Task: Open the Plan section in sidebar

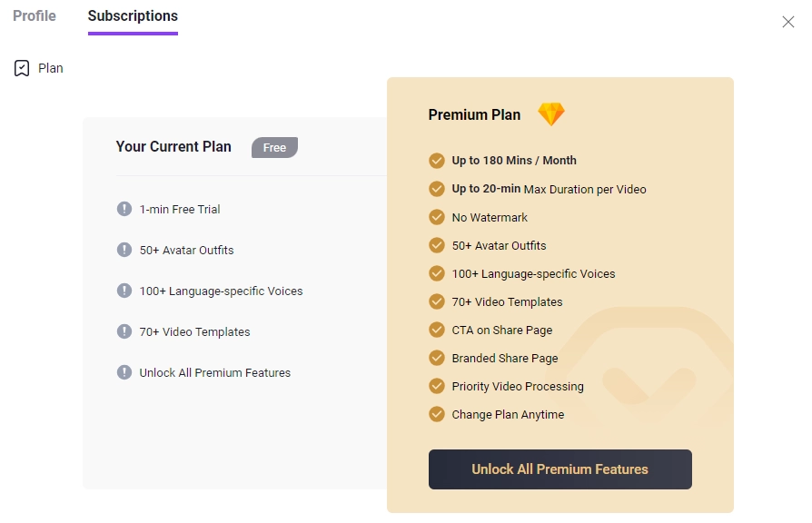Action: 50,68
